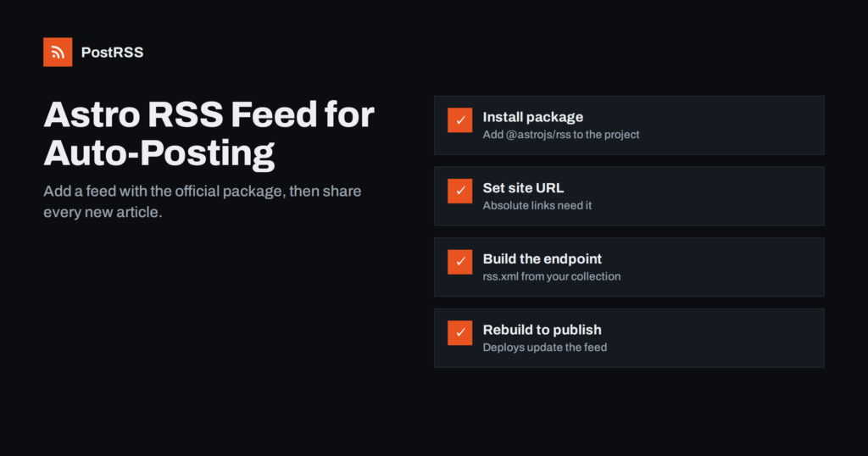Click 'rss.xml from your collection' description

point(551,276)
